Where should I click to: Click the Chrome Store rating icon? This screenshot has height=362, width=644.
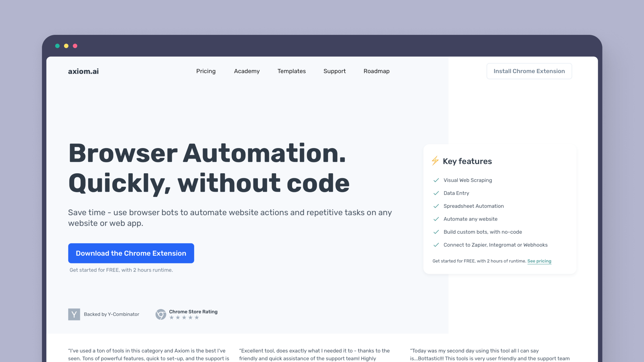click(161, 314)
